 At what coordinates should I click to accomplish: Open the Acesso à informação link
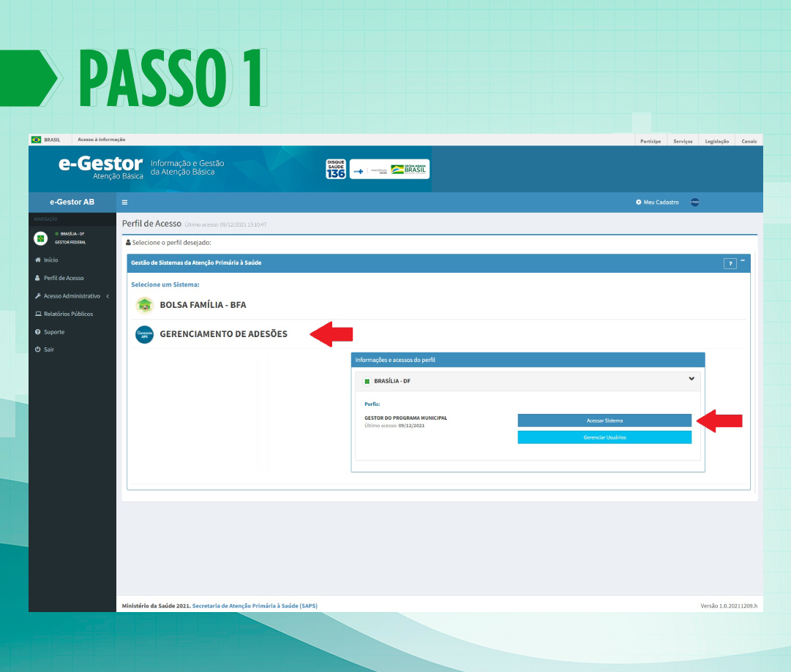pyautogui.click(x=102, y=140)
